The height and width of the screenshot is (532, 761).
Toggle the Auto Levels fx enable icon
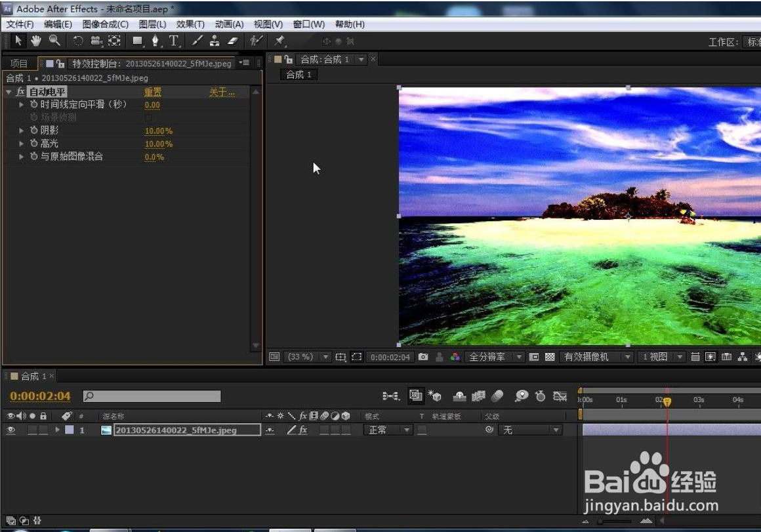coord(20,92)
